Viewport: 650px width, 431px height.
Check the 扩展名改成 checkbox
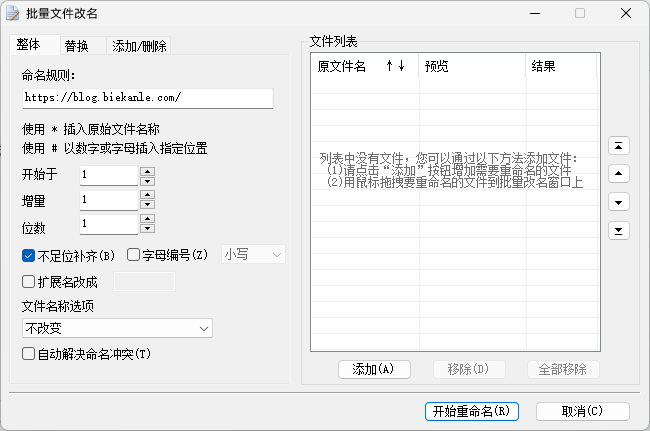click(x=28, y=282)
